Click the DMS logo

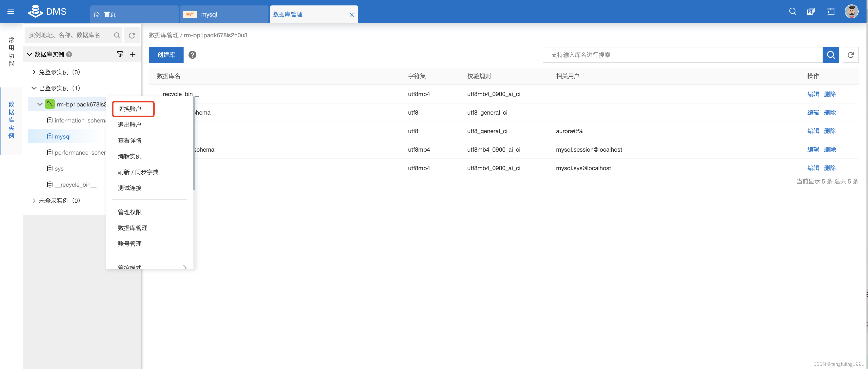(x=47, y=11)
